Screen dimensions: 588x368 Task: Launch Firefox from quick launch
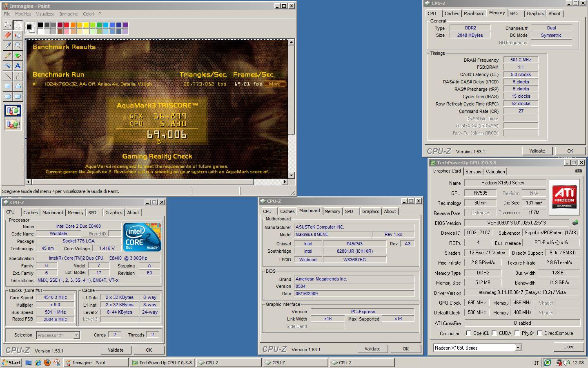(47, 363)
